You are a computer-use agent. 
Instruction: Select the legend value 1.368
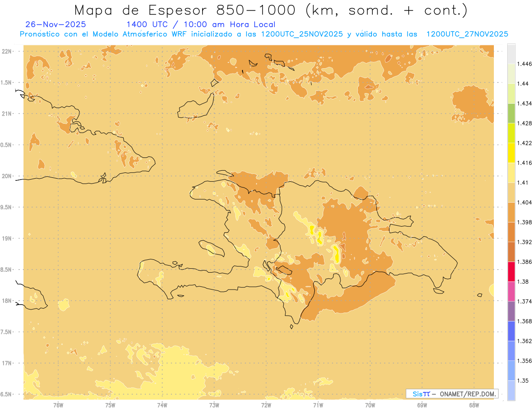(x=524, y=321)
